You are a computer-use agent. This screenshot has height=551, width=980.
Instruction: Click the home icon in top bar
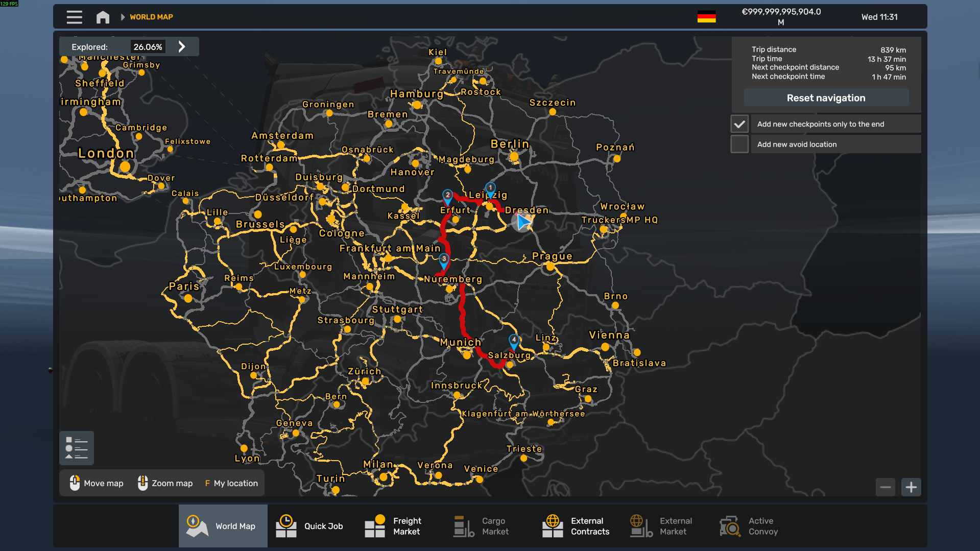tap(103, 17)
